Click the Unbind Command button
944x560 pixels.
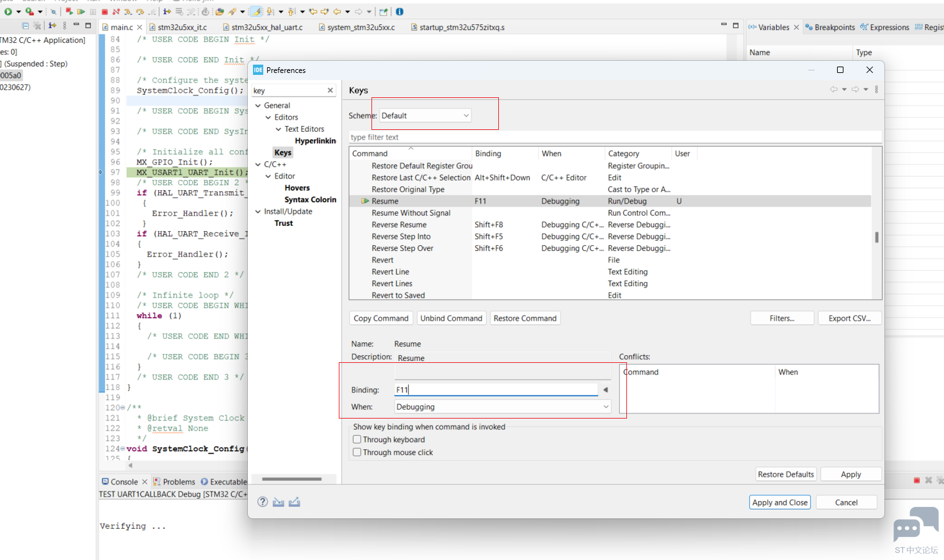(452, 318)
